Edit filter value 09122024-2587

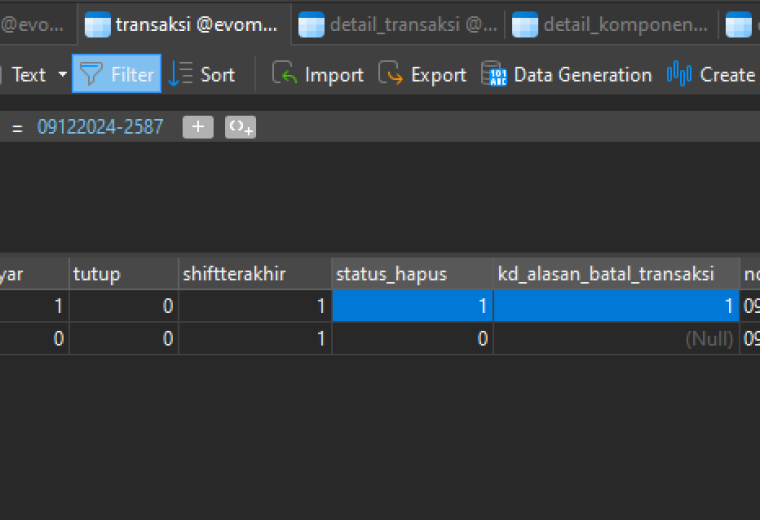tap(100, 127)
